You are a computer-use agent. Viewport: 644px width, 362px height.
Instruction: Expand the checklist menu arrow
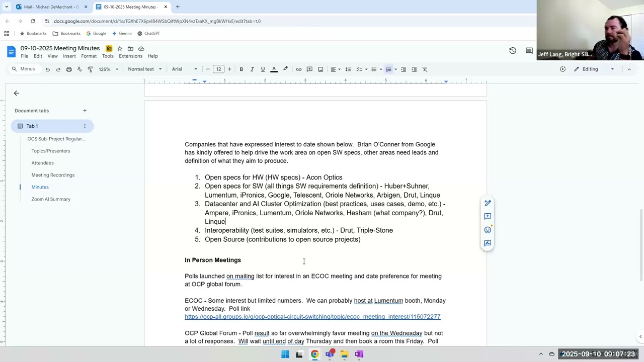[366, 69]
